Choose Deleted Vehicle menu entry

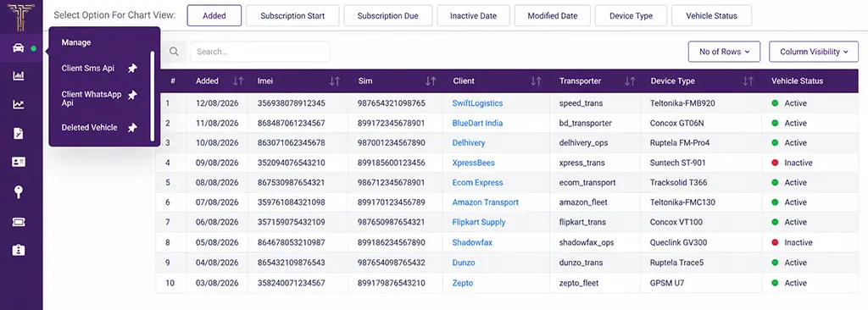point(90,127)
